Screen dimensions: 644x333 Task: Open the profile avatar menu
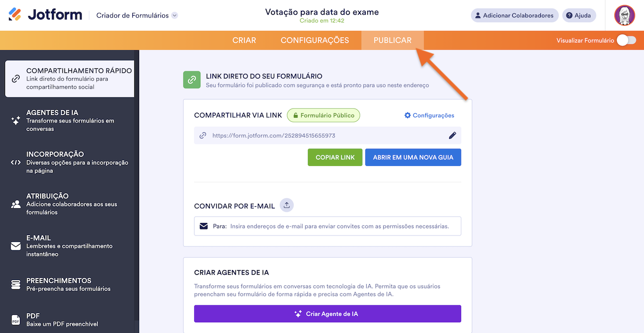click(624, 15)
